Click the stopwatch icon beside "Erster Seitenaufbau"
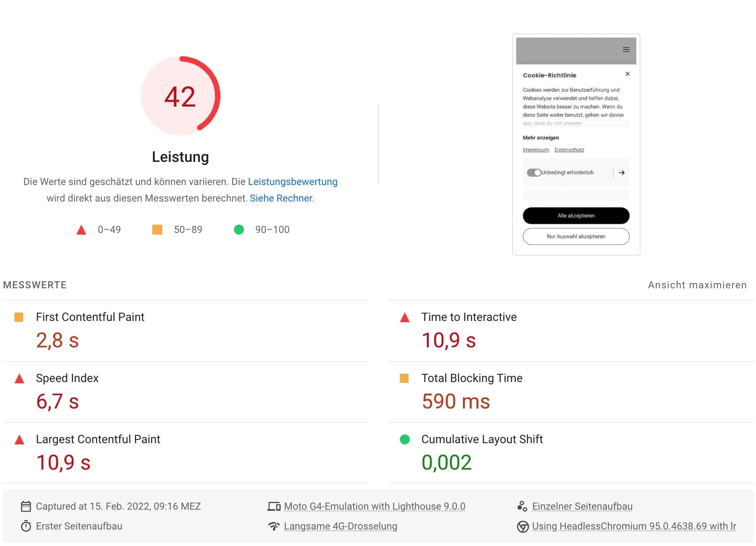Image resolution: width=756 pixels, height=546 pixels. pyautogui.click(x=26, y=526)
